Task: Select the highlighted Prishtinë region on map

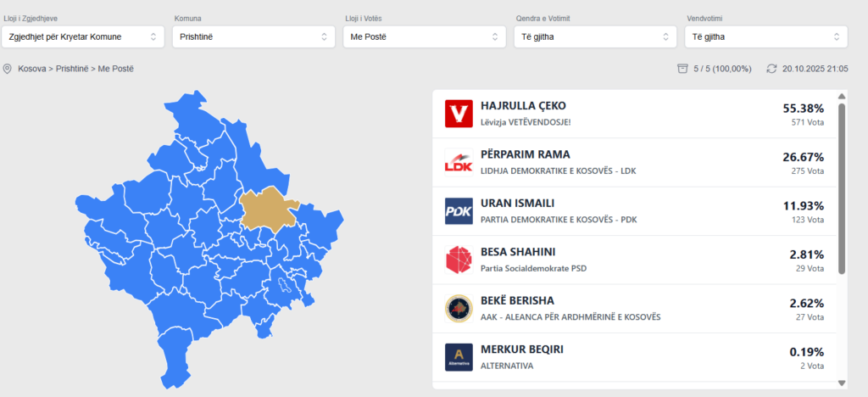Action: pyautogui.click(x=268, y=209)
